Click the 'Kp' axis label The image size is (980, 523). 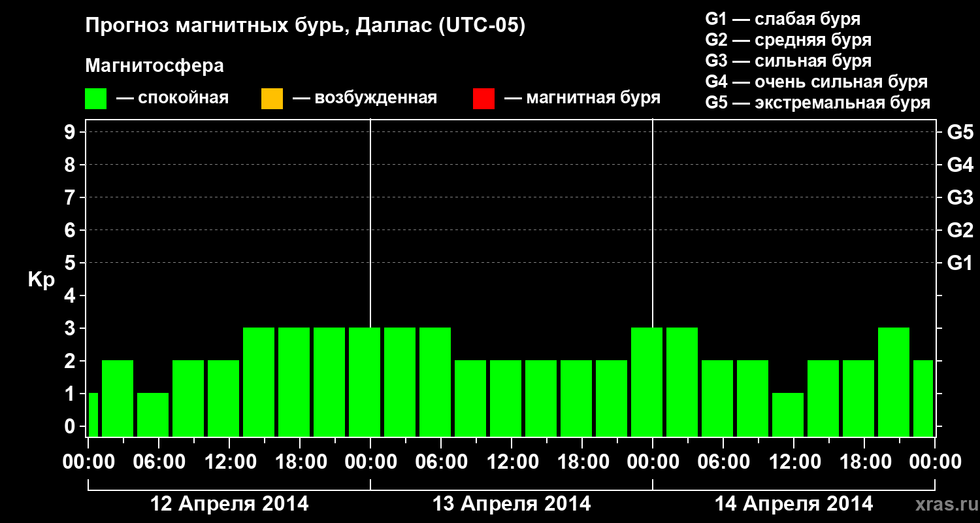pyautogui.click(x=41, y=280)
